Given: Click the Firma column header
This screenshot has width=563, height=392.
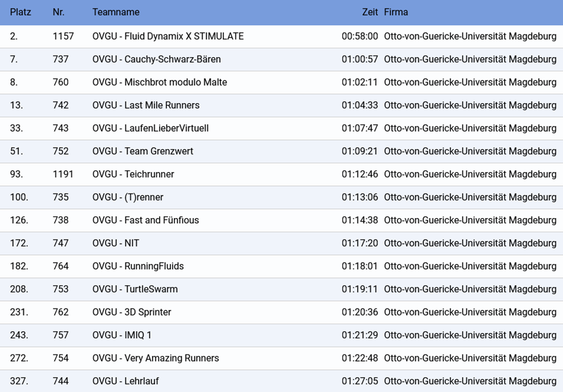Looking at the screenshot, I should (x=396, y=12).
